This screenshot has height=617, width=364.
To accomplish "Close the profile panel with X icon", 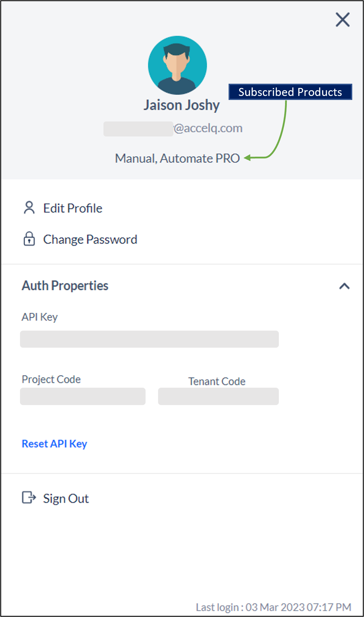I will click(x=343, y=19).
